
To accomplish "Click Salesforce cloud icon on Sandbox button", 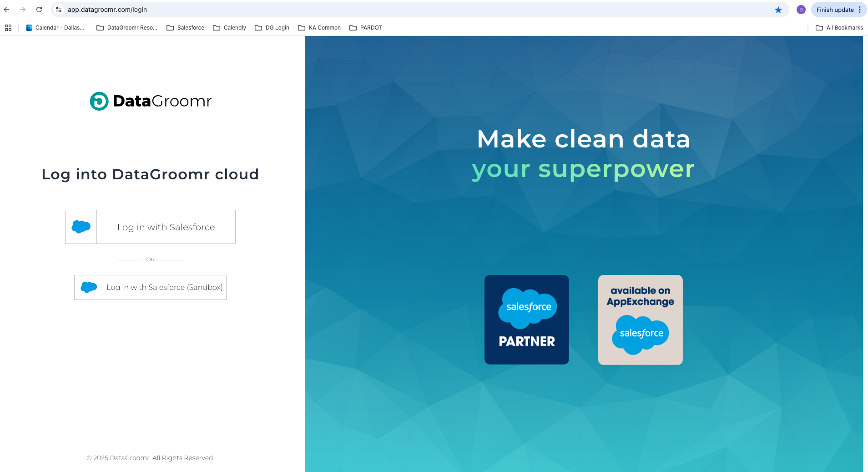I will (x=89, y=287).
